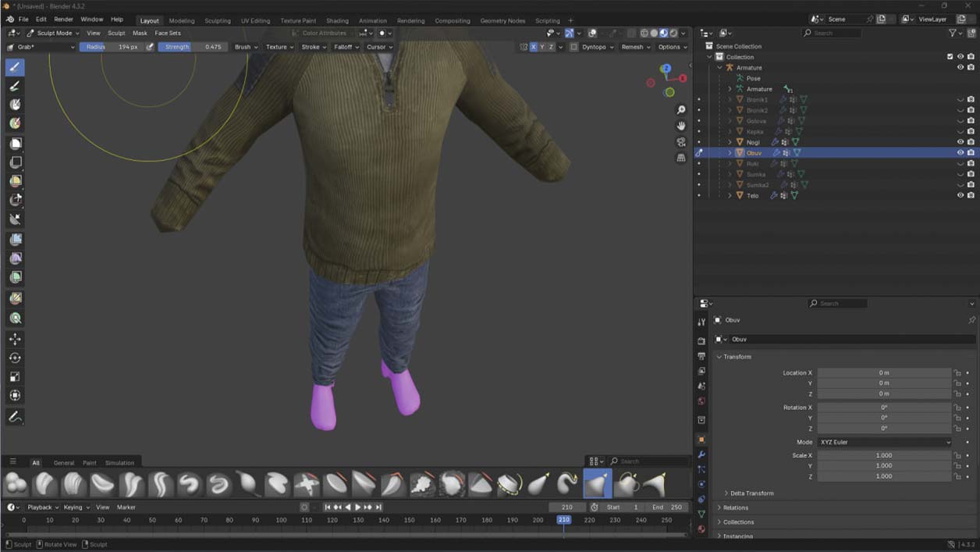Screen dimensions: 980x552
Task: Toggle visibility of the Nogi object
Action: (x=960, y=142)
